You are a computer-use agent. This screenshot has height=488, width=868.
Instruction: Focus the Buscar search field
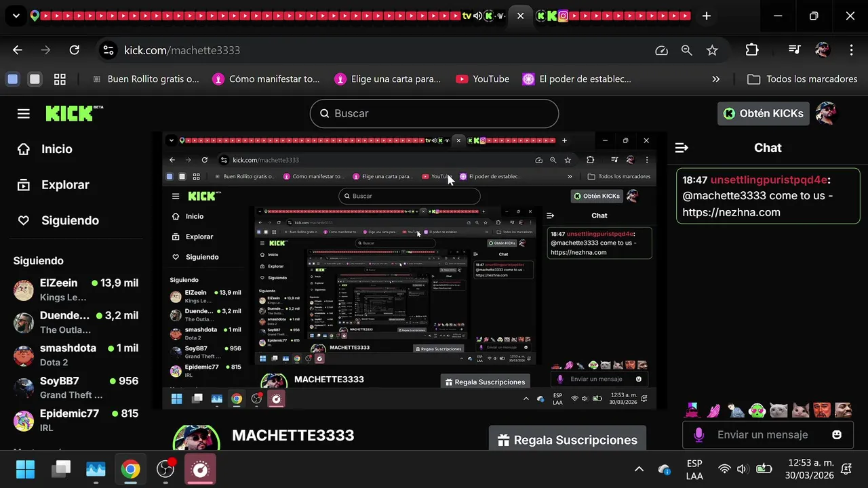point(434,113)
